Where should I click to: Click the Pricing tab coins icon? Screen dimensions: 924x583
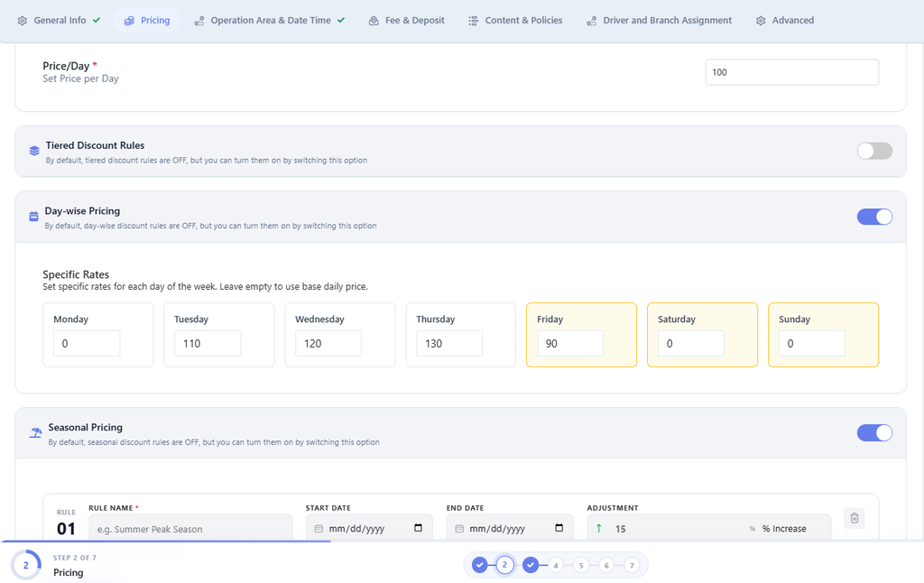tap(129, 21)
